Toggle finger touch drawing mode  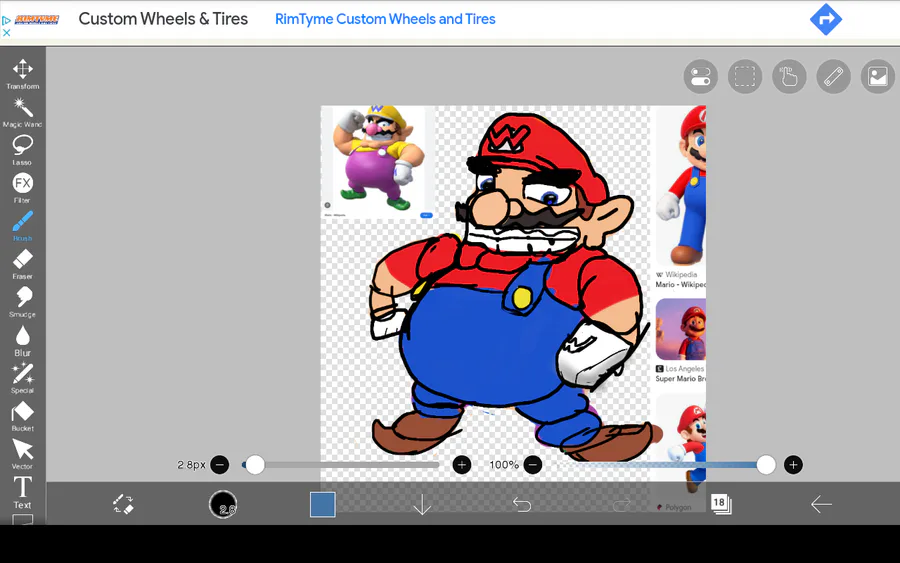click(789, 76)
